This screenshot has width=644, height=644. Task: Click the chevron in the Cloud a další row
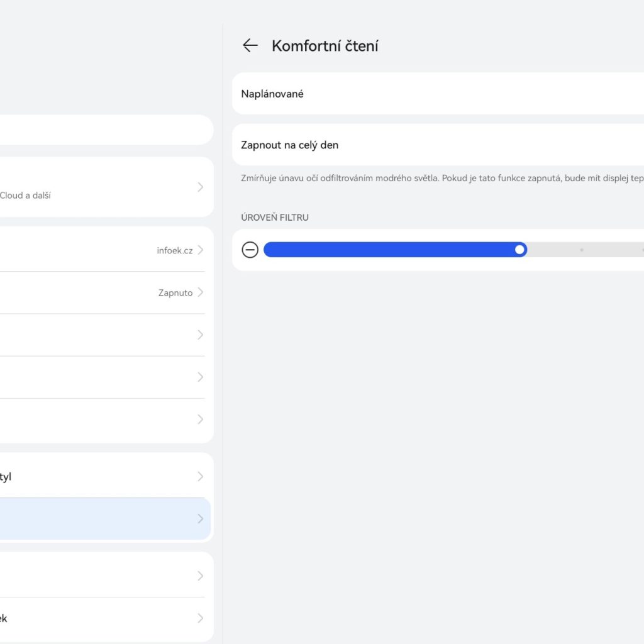point(200,187)
